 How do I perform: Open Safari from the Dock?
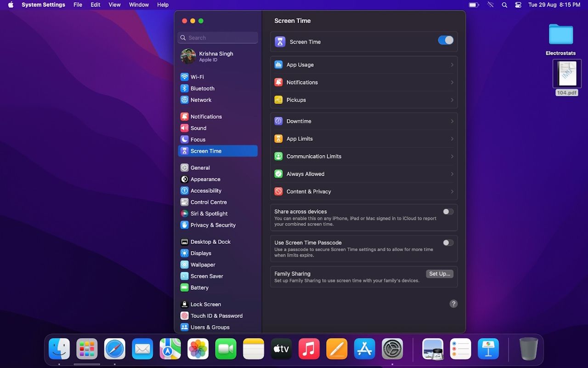[114, 349]
